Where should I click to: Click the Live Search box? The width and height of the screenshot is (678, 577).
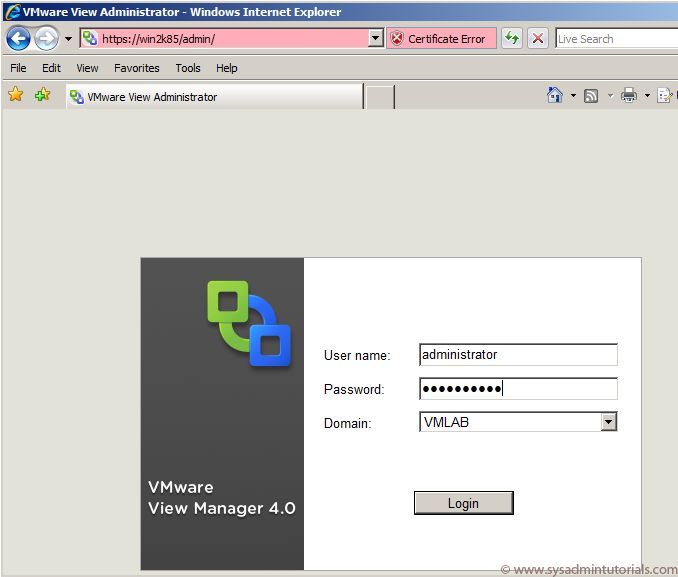(x=616, y=38)
